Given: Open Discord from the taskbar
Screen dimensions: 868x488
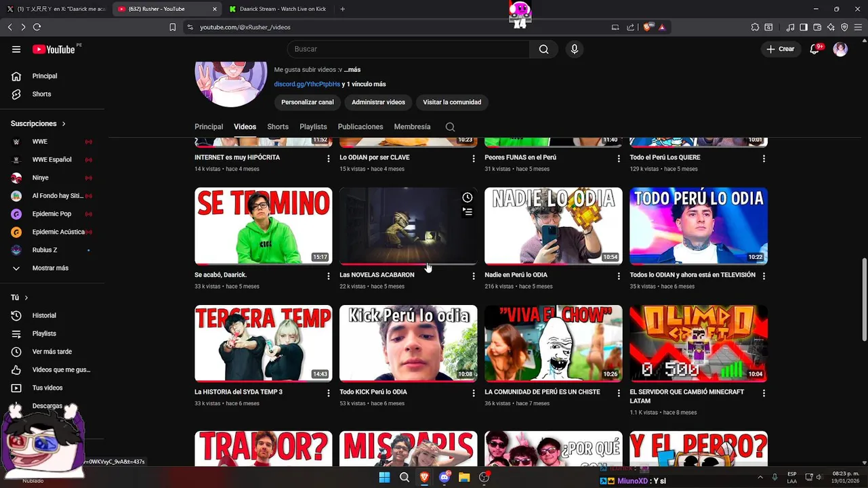Looking at the screenshot, I should coord(445,477).
